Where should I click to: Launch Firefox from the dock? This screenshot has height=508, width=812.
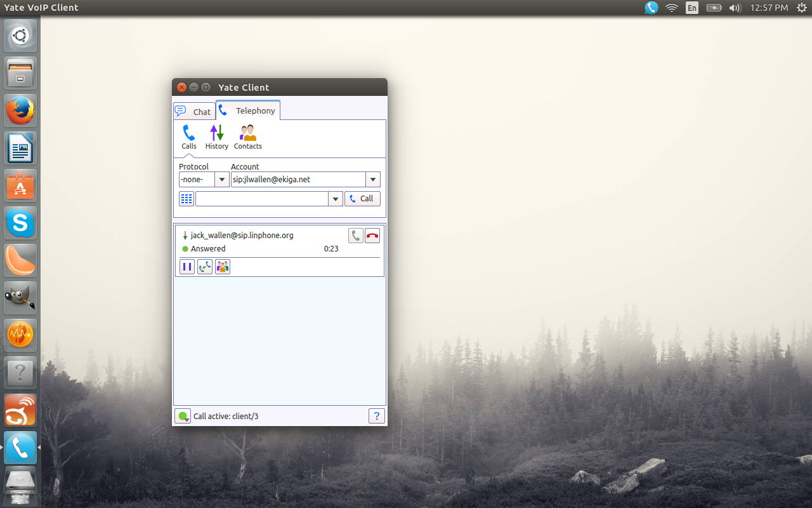(20, 110)
